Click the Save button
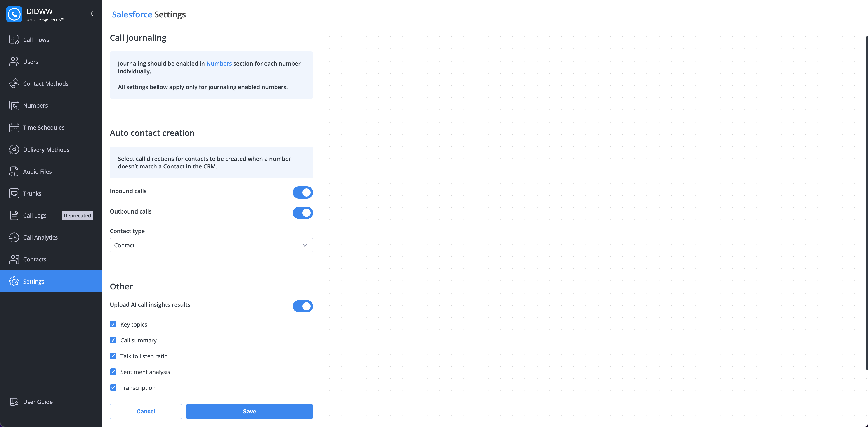Image resolution: width=868 pixels, height=427 pixels. (249, 411)
